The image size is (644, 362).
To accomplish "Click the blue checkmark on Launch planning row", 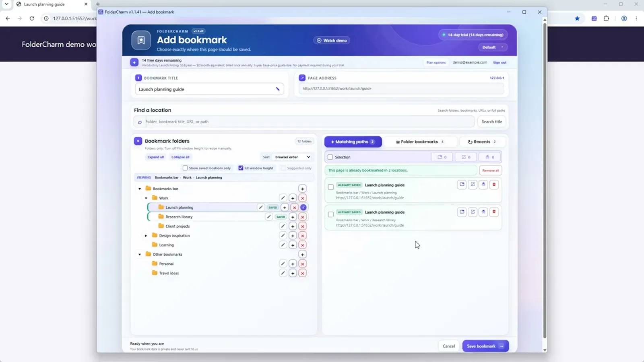I will pyautogui.click(x=303, y=208).
